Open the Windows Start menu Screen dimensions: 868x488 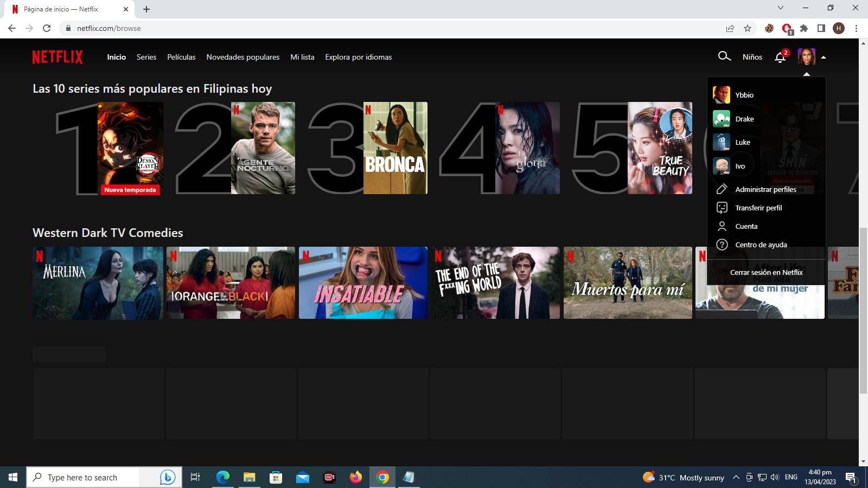[13, 477]
